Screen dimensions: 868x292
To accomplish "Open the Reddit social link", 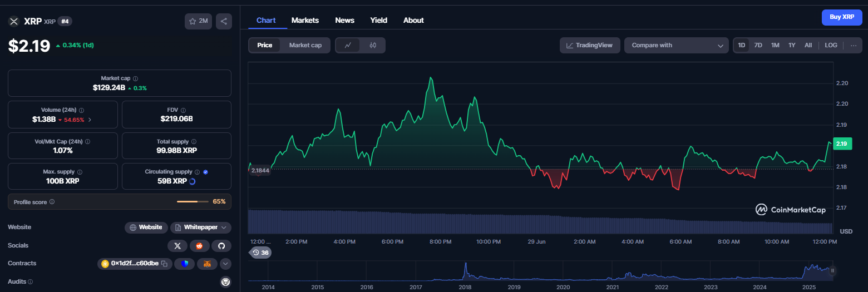I will pos(199,245).
